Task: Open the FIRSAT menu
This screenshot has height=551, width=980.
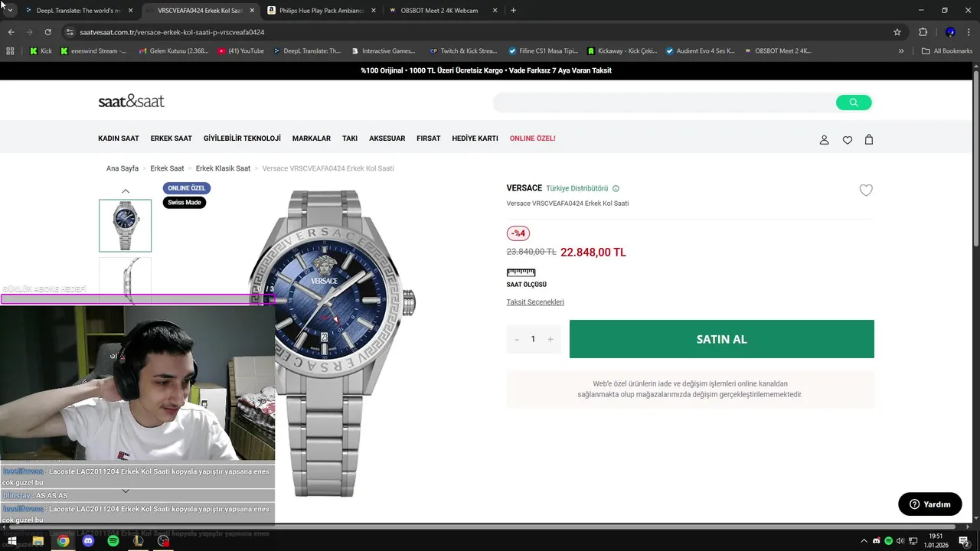Action: 429,139
